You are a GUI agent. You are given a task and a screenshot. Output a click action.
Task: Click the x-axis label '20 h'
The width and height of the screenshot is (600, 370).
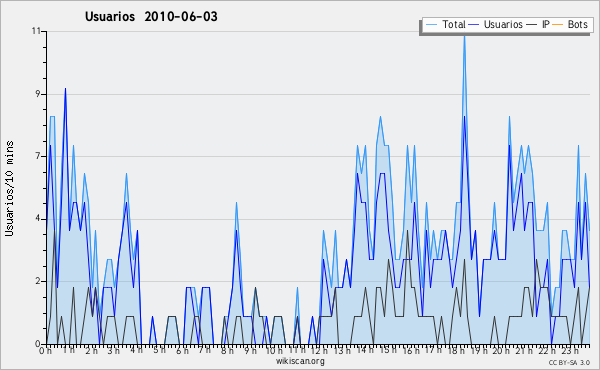point(501,350)
